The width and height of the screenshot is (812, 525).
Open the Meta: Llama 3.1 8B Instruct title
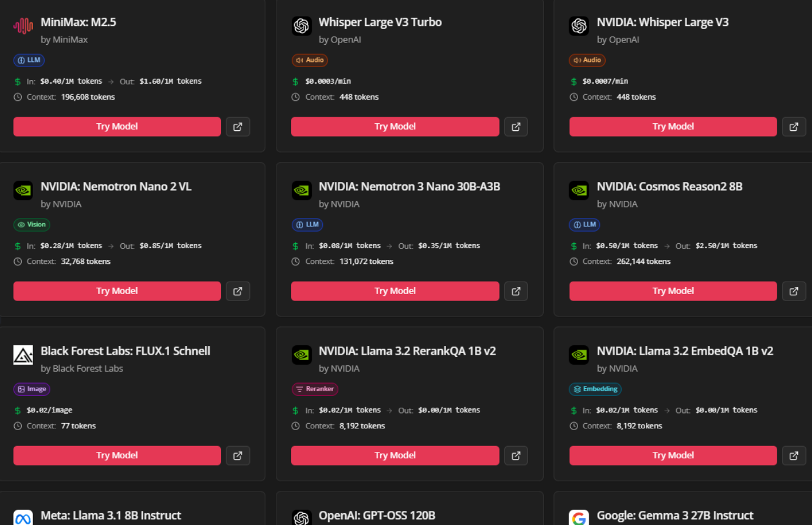pyautogui.click(x=111, y=516)
